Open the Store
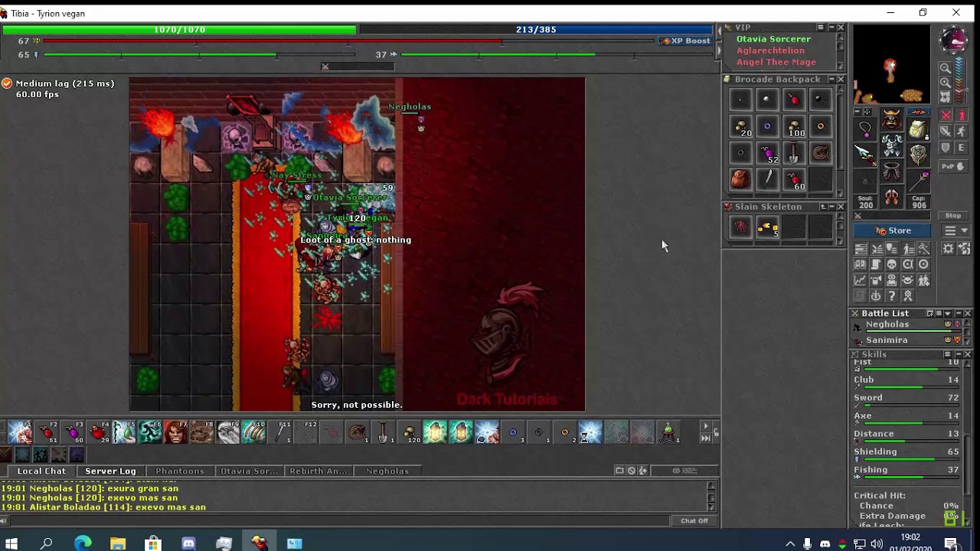The height and width of the screenshot is (551, 980). point(892,230)
